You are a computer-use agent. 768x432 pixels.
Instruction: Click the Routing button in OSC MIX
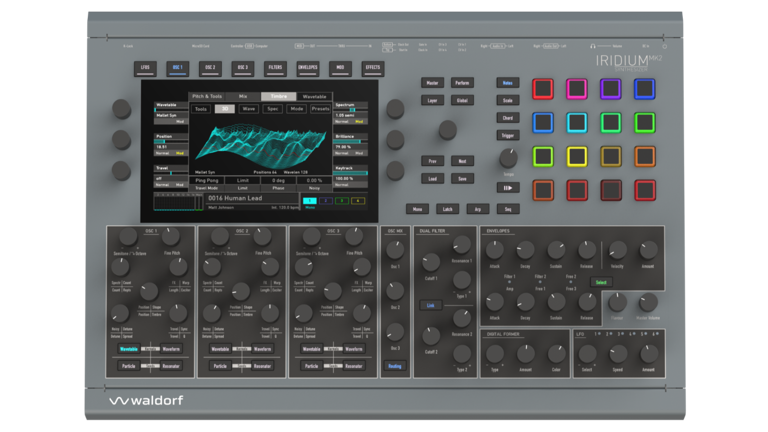point(395,366)
